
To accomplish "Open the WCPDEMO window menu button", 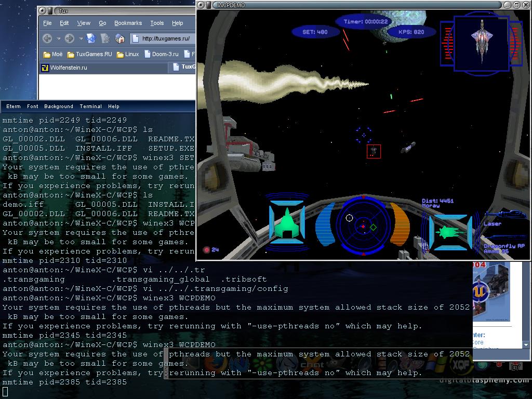I will pyautogui.click(x=201, y=5).
